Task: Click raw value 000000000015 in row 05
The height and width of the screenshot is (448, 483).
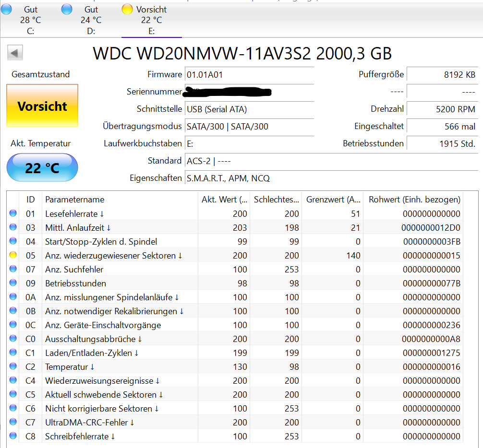Action: click(x=431, y=256)
